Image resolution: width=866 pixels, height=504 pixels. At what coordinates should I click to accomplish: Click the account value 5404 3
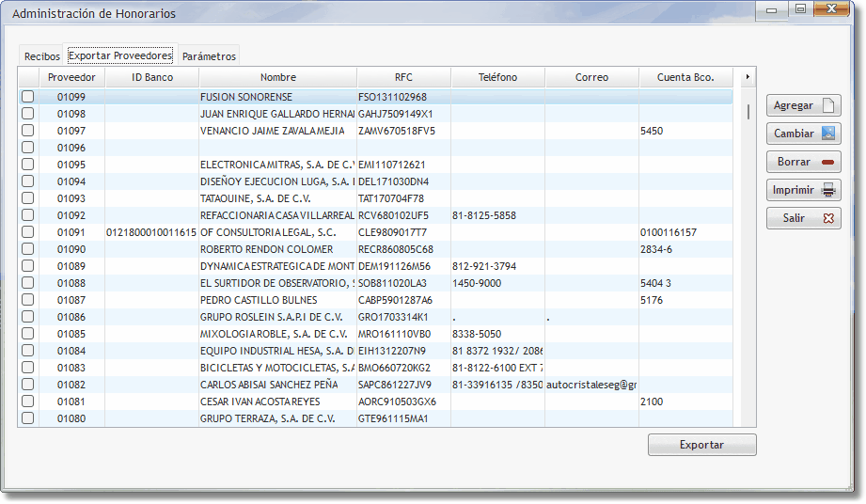(686, 283)
